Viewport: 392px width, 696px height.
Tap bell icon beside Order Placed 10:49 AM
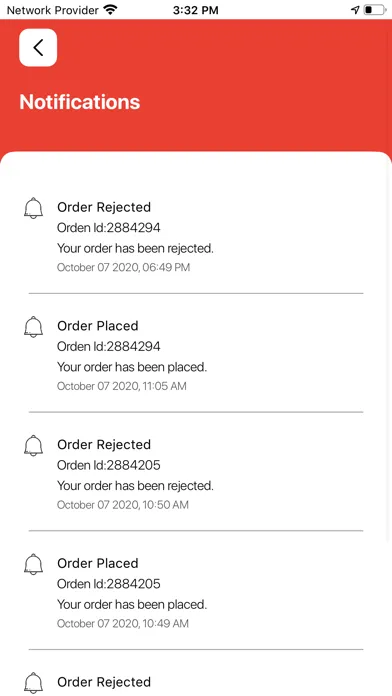33,565
